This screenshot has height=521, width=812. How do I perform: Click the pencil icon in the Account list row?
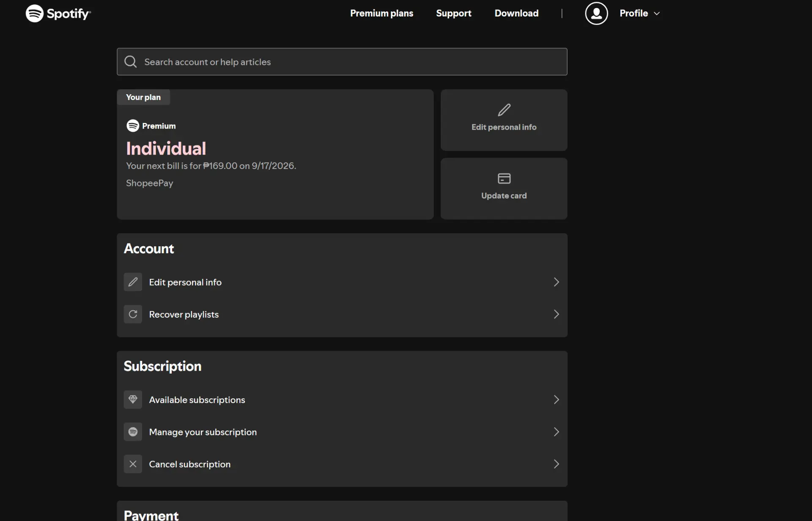pyautogui.click(x=133, y=282)
